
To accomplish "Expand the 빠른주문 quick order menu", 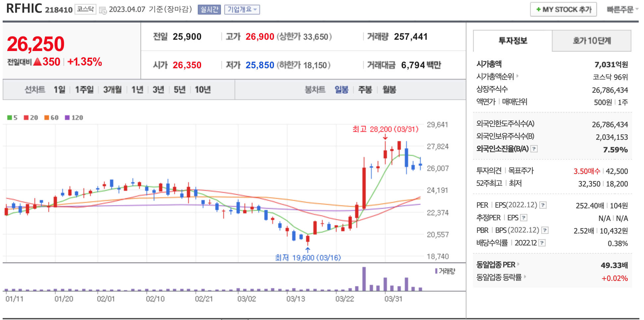I will point(622,10).
